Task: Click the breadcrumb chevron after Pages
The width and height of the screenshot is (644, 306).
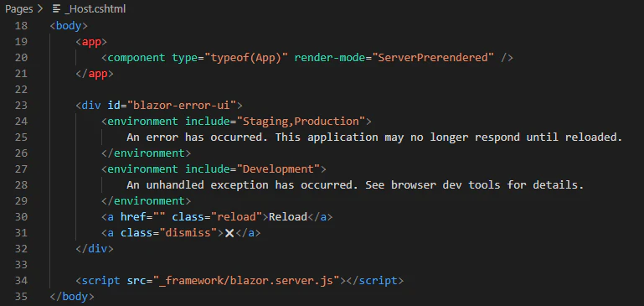Action: [x=40, y=8]
